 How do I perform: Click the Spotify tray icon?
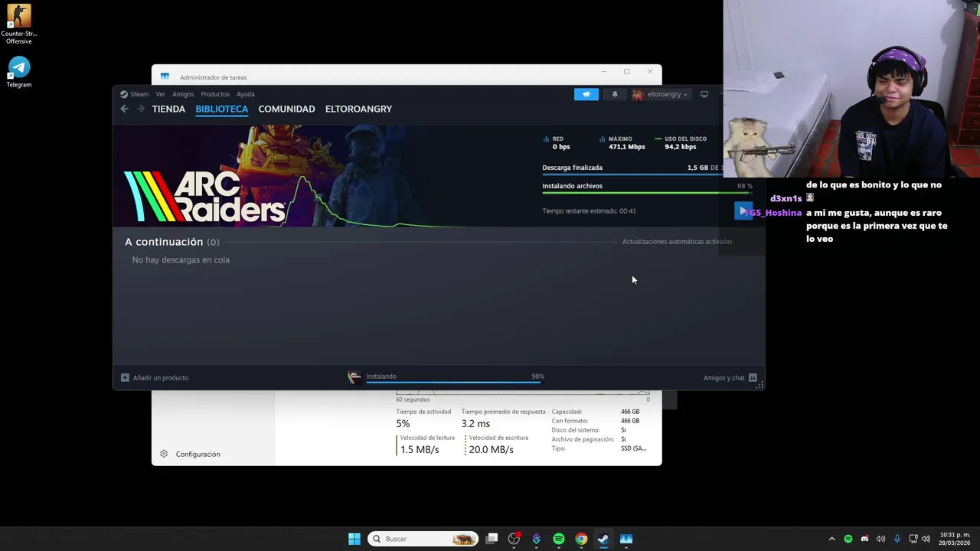[848, 539]
